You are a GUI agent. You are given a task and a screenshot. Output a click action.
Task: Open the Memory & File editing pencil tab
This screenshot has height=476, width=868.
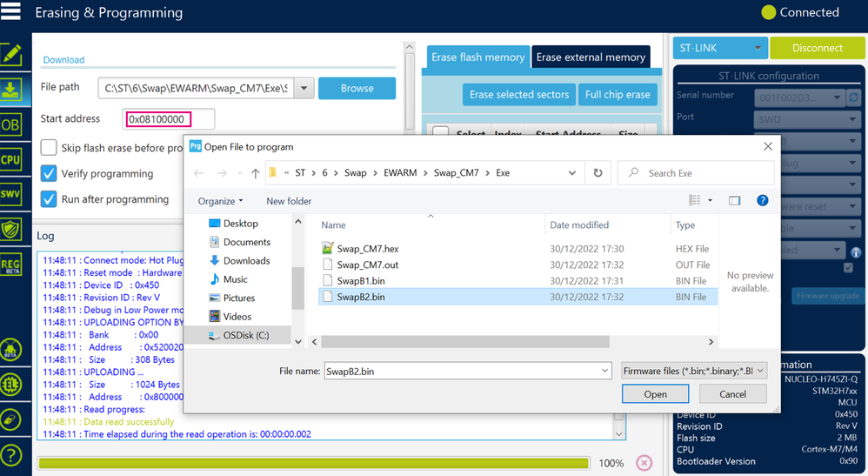(x=11, y=54)
